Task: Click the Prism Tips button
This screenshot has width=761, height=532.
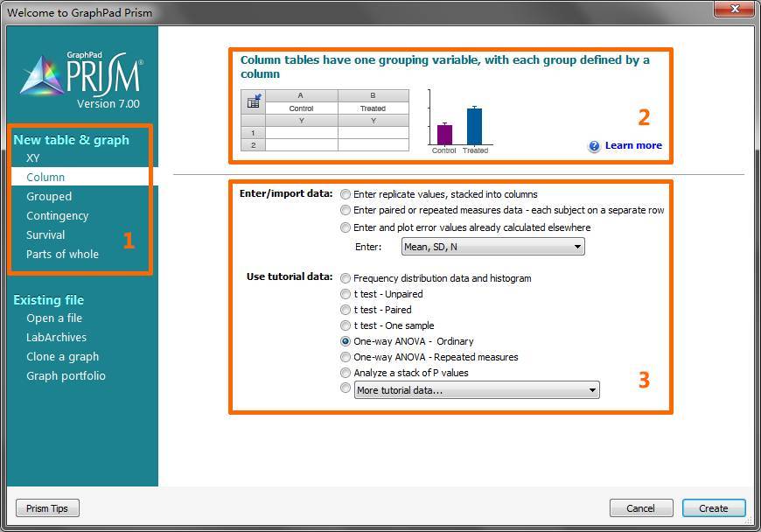Action: (x=47, y=508)
